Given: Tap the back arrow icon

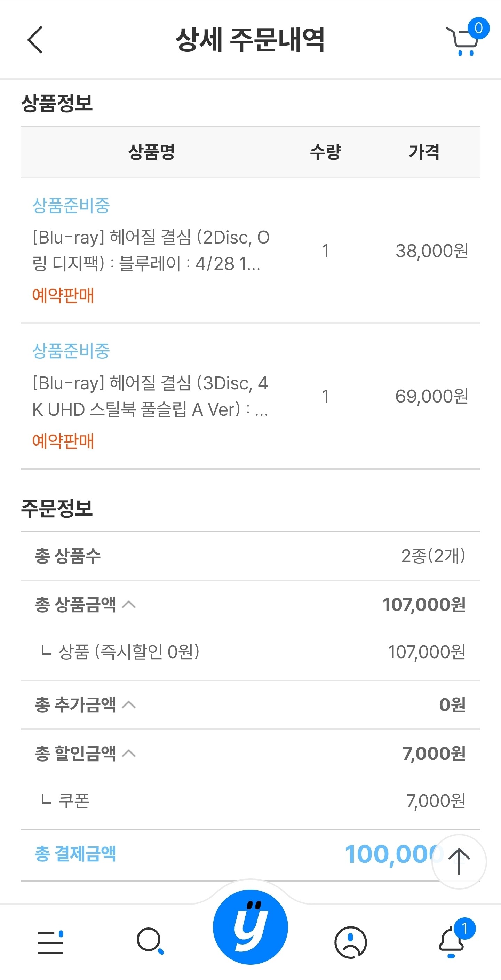Looking at the screenshot, I should click(x=35, y=40).
